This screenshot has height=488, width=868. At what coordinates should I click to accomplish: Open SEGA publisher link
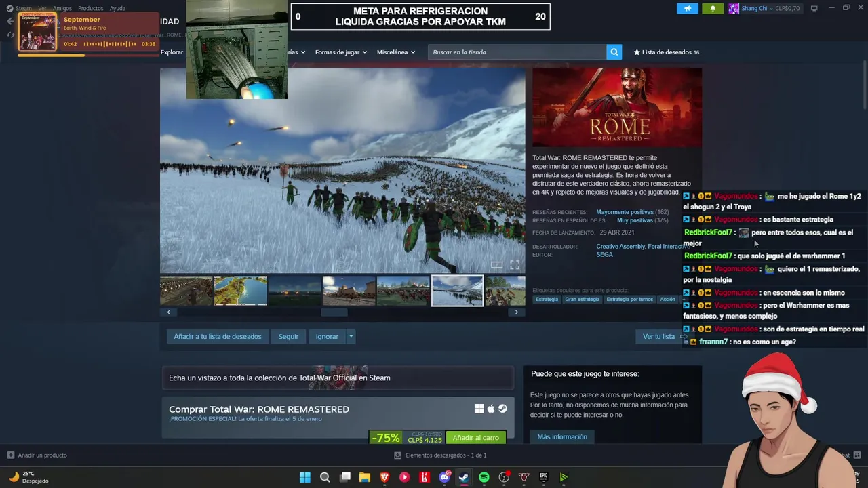pyautogui.click(x=604, y=255)
